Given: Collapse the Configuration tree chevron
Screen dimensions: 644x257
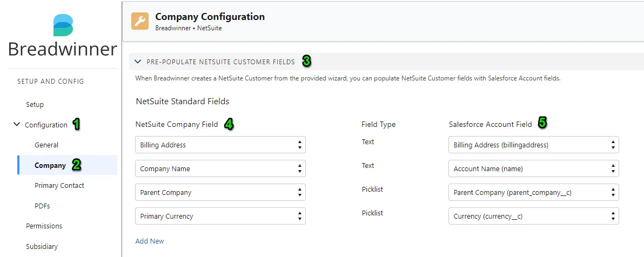Looking at the screenshot, I should pyautogui.click(x=17, y=124).
